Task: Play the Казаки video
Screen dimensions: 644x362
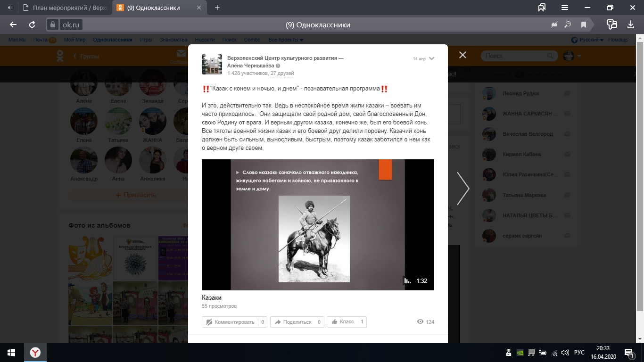Action: (x=318, y=224)
